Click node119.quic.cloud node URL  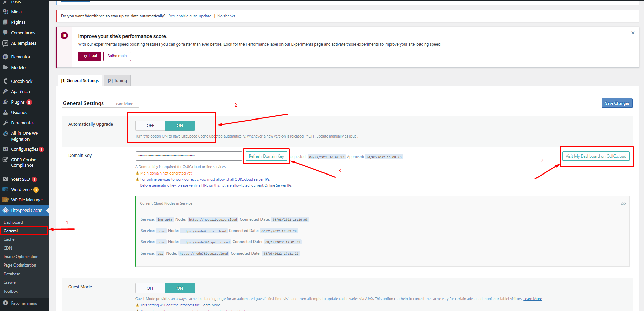(213, 220)
